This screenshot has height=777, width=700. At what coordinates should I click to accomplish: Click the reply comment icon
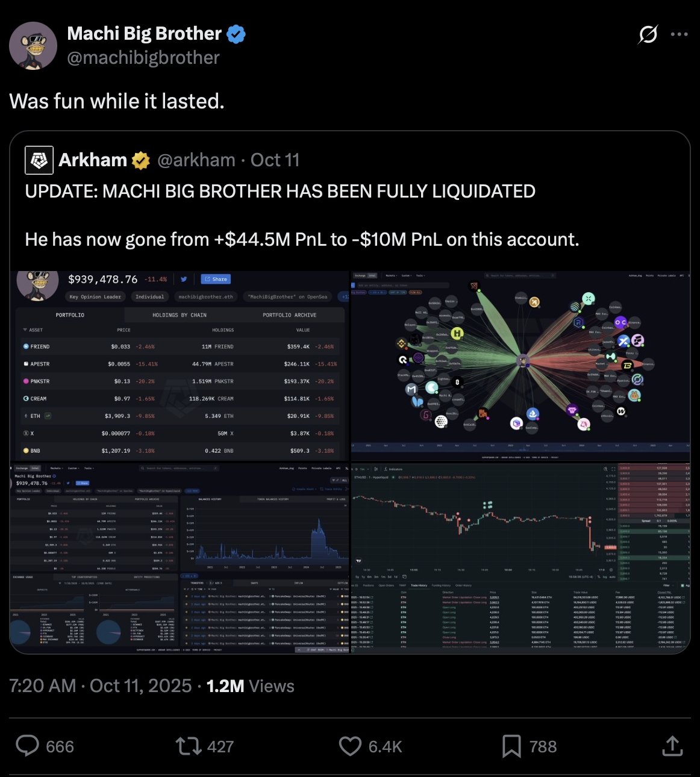tap(27, 746)
